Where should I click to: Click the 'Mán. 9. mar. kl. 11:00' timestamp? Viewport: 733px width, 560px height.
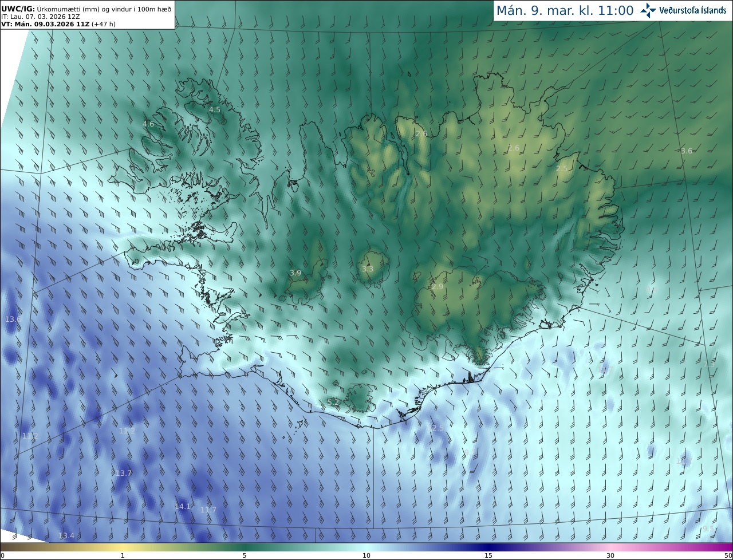565,10
